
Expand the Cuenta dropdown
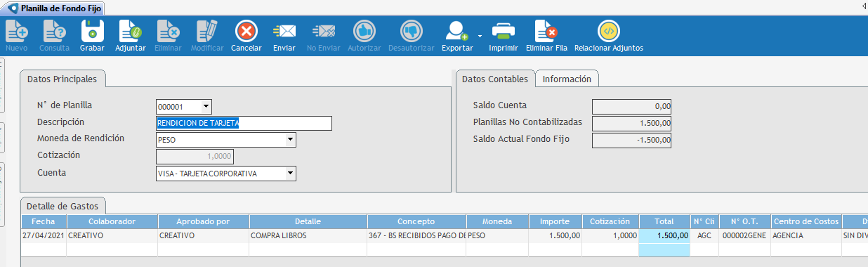coord(291,174)
